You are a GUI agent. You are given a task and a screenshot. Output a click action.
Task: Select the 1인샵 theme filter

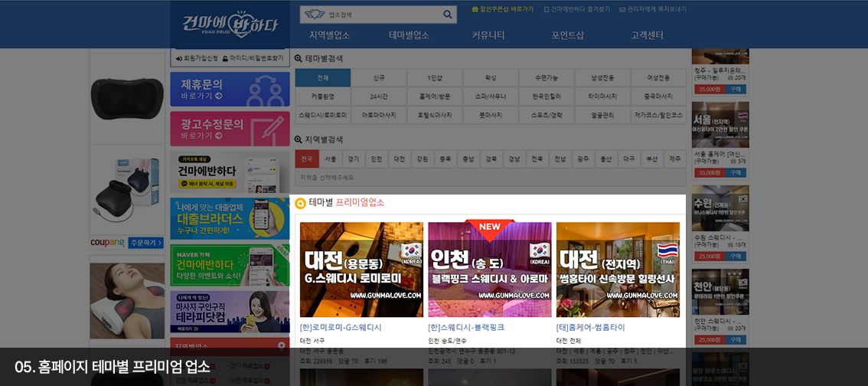click(435, 78)
